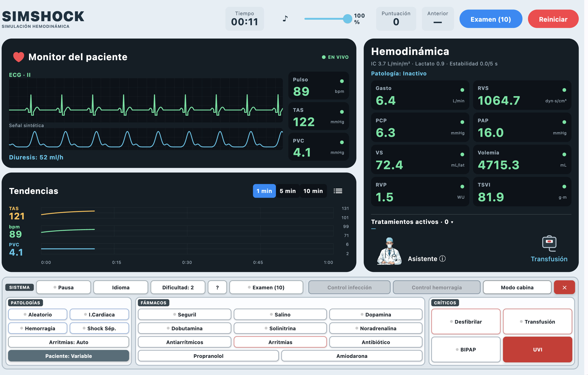Click the red Reiniciar button

553,19
